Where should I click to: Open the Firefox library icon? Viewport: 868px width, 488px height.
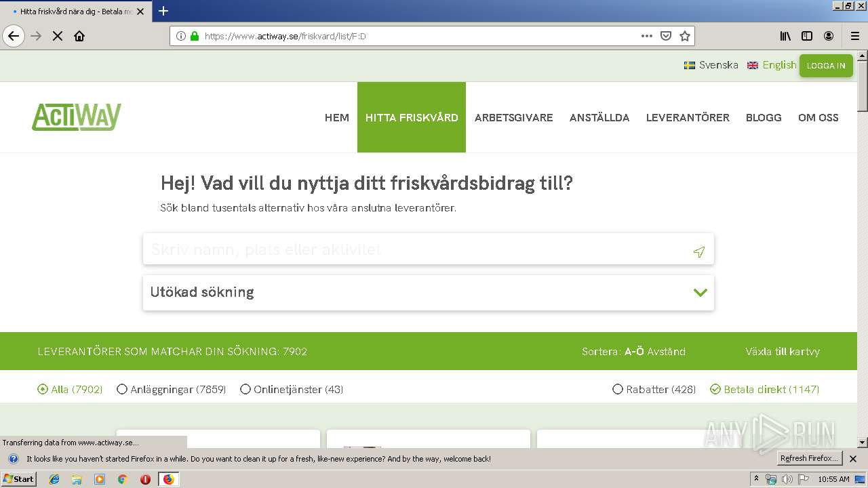tap(785, 36)
